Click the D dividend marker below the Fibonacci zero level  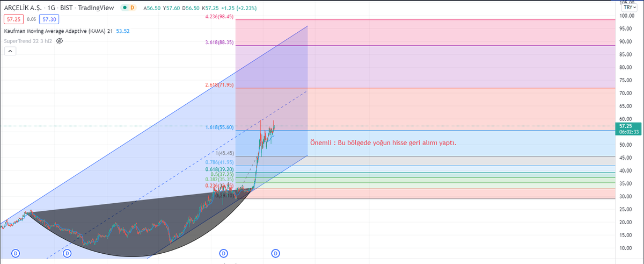point(224,253)
